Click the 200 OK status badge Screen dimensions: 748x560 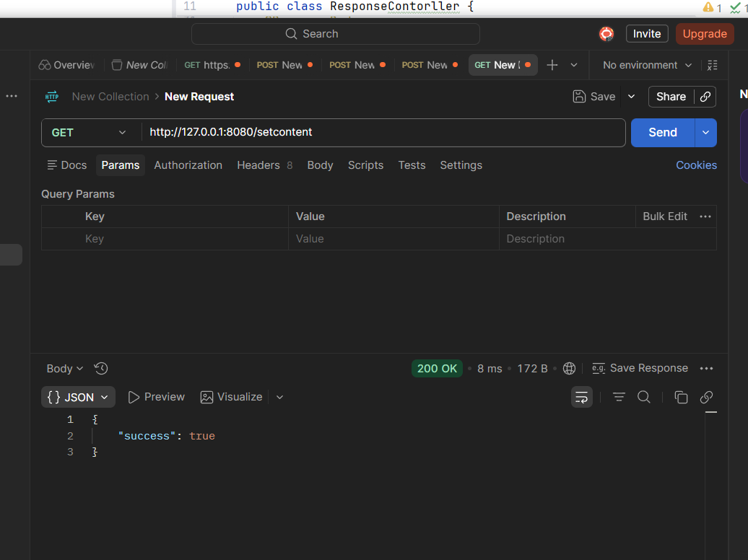pos(437,369)
